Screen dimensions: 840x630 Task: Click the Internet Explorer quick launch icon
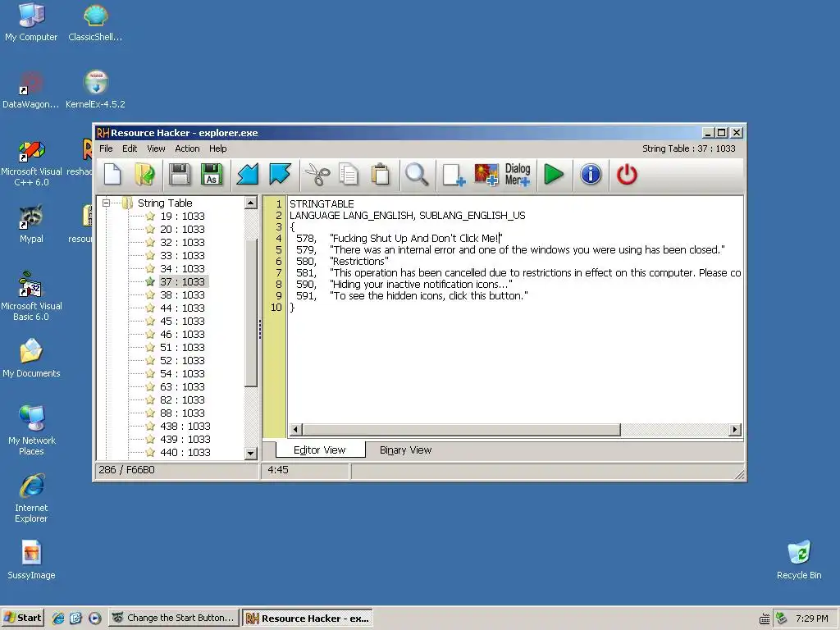58,619
